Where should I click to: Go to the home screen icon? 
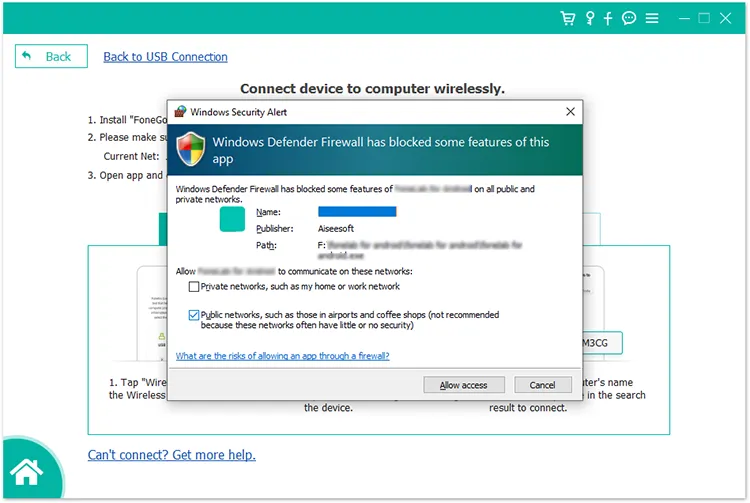[27, 471]
